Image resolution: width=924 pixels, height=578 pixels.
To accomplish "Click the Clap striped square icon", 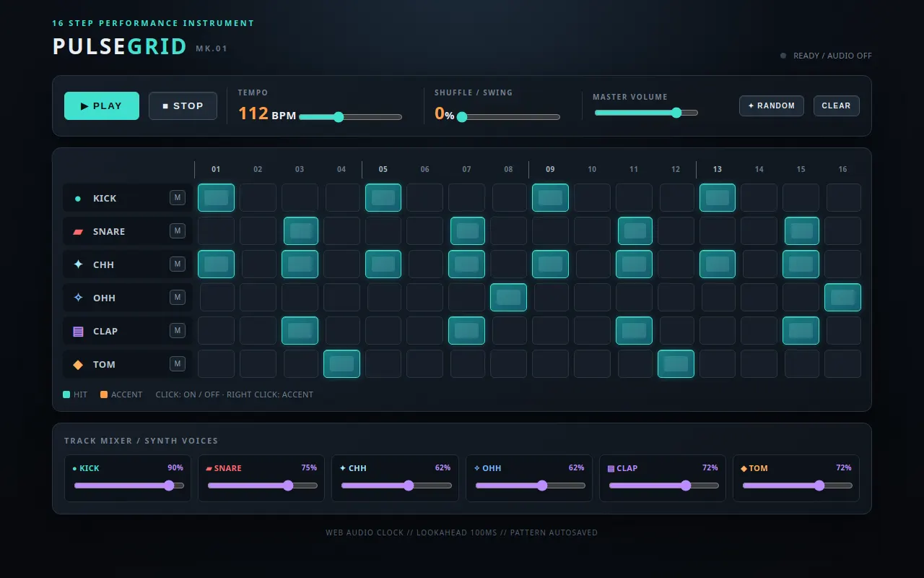I will coord(78,331).
